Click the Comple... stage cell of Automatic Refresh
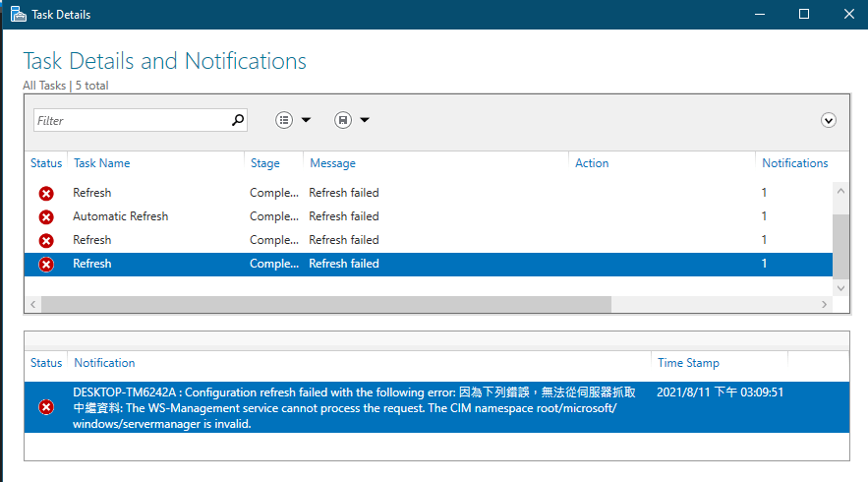The height and width of the screenshot is (482, 868). point(274,216)
